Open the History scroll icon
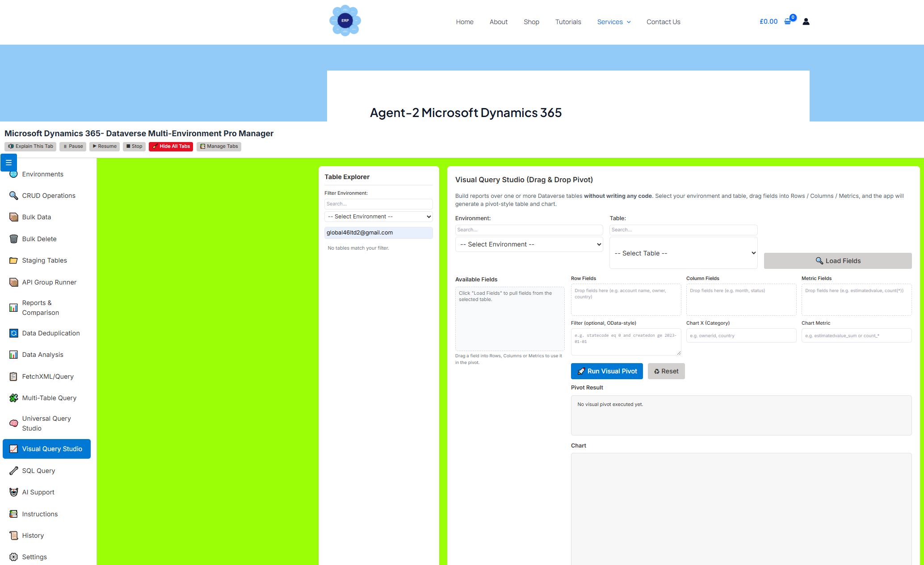This screenshot has height=565, width=924. [13, 535]
